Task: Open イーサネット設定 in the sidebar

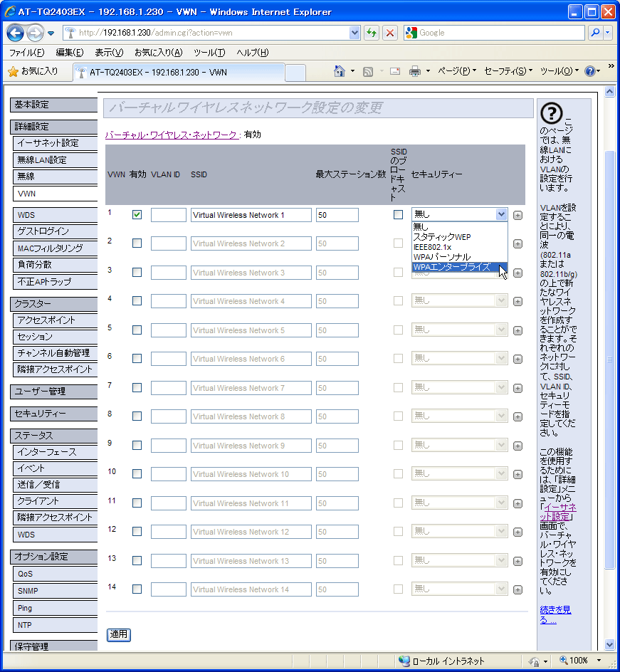Action: click(x=56, y=143)
